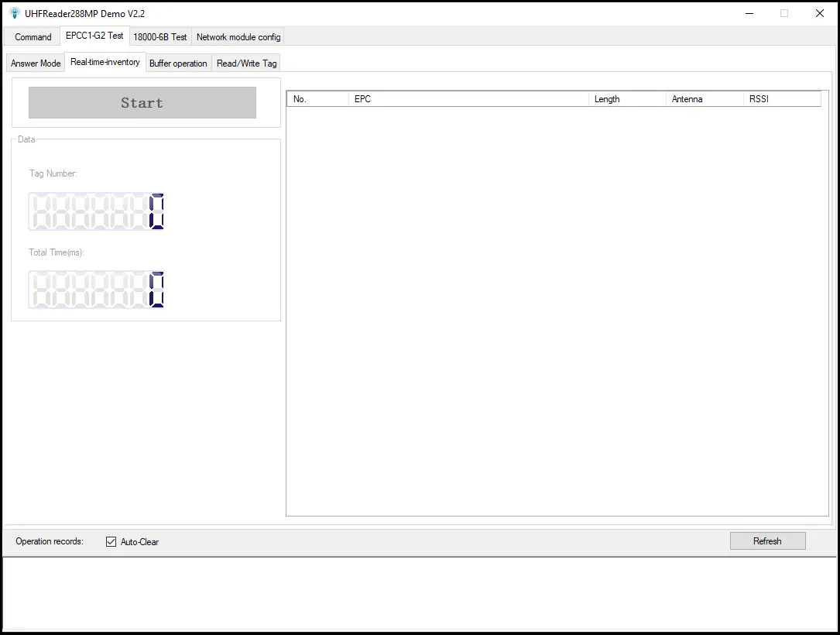Sort by the EPC column header

pos(468,99)
